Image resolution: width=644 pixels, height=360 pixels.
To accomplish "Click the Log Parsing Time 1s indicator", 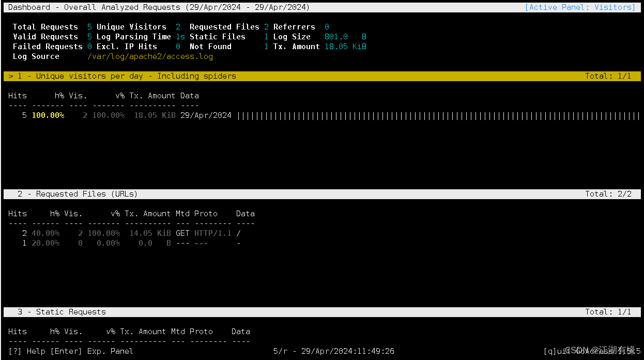I will [180, 36].
